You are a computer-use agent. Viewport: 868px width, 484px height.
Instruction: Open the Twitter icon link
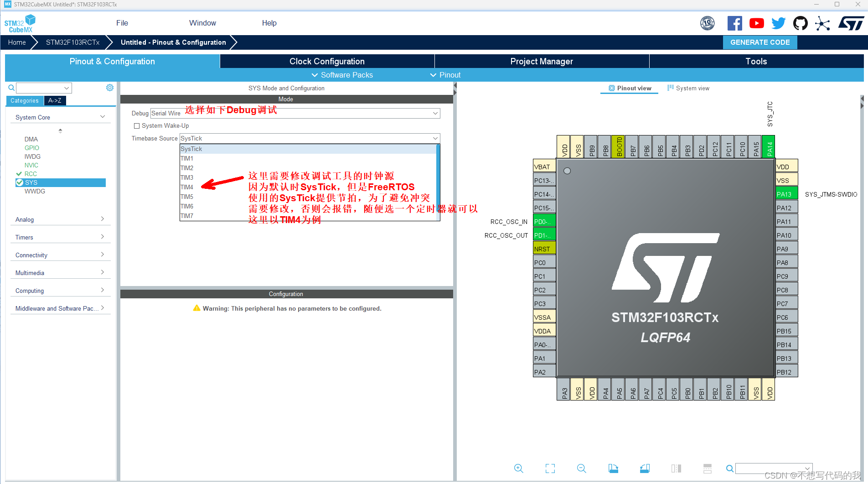coord(779,23)
